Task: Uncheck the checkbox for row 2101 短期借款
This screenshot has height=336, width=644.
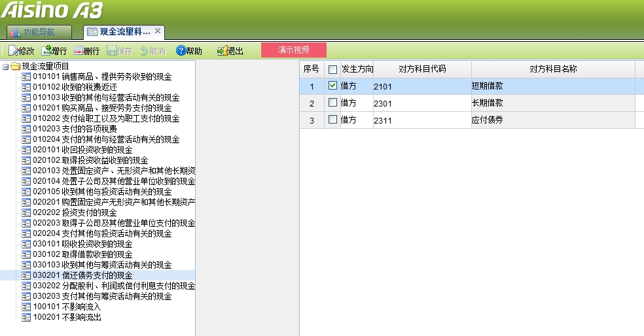Action: (333, 86)
